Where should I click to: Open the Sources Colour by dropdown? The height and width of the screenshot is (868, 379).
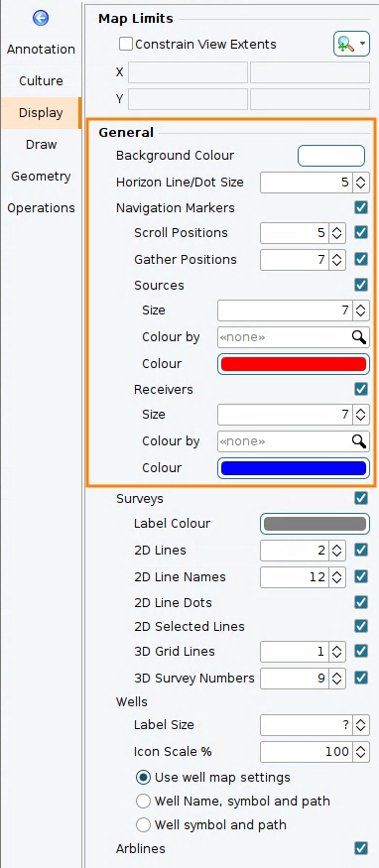294,336
